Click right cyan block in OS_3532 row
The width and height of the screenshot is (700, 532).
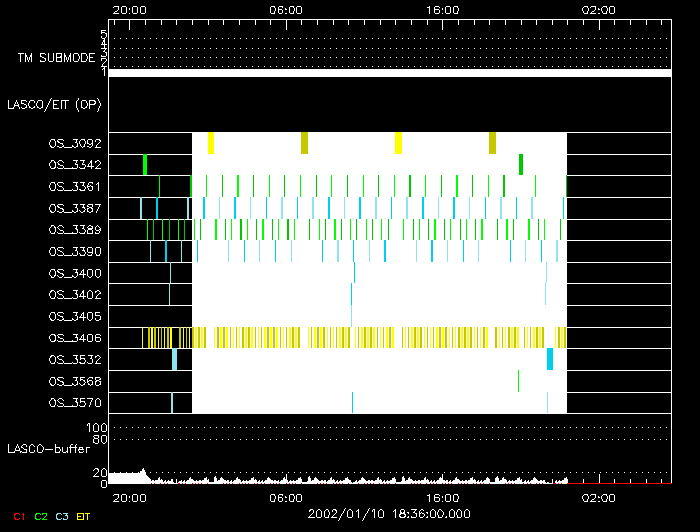pos(550,359)
